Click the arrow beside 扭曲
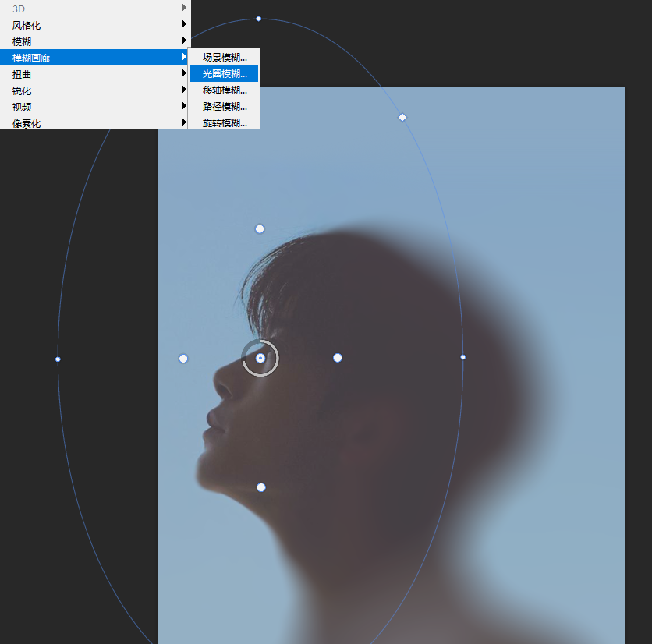 click(x=184, y=73)
